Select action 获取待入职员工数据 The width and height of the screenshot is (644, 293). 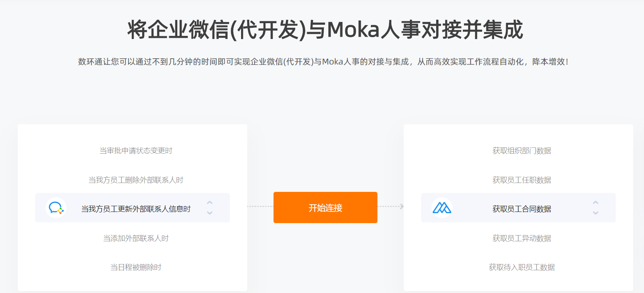(522, 267)
